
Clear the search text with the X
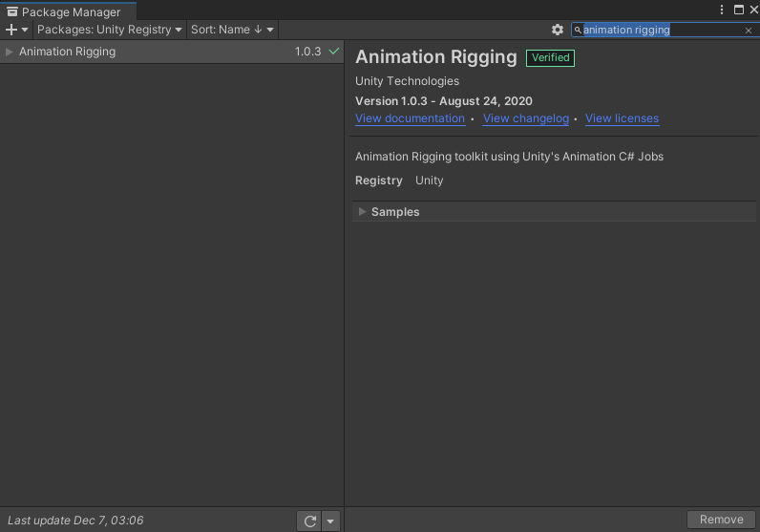pyautogui.click(x=749, y=30)
